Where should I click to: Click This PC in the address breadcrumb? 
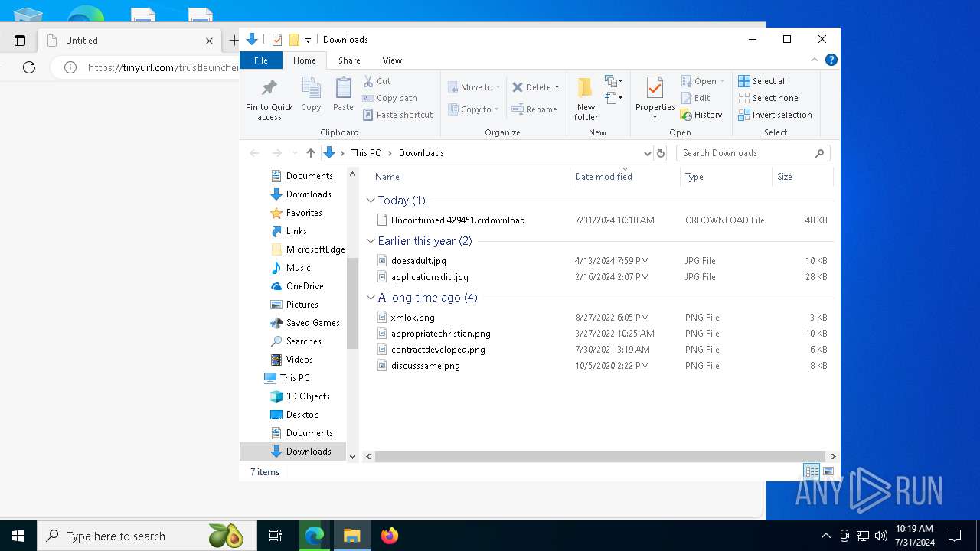point(366,153)
